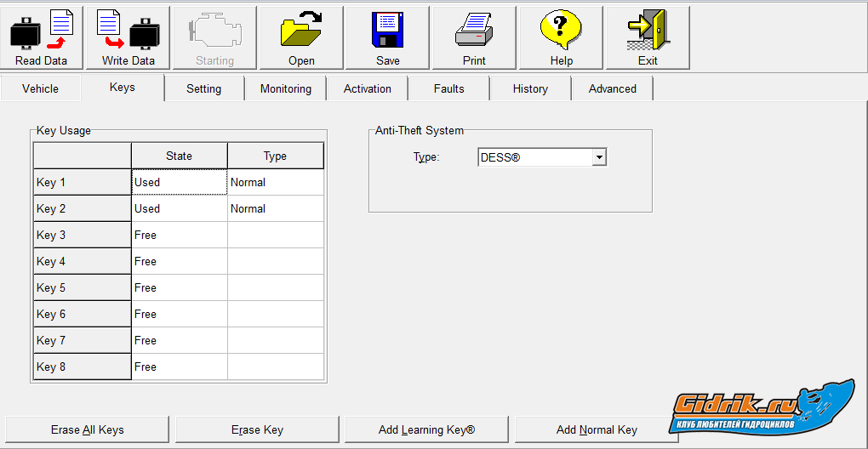Image resolution: width=868 pixels, height=449 pixels.
Task: Select the Advanced tab
Action: pos(612,88)
